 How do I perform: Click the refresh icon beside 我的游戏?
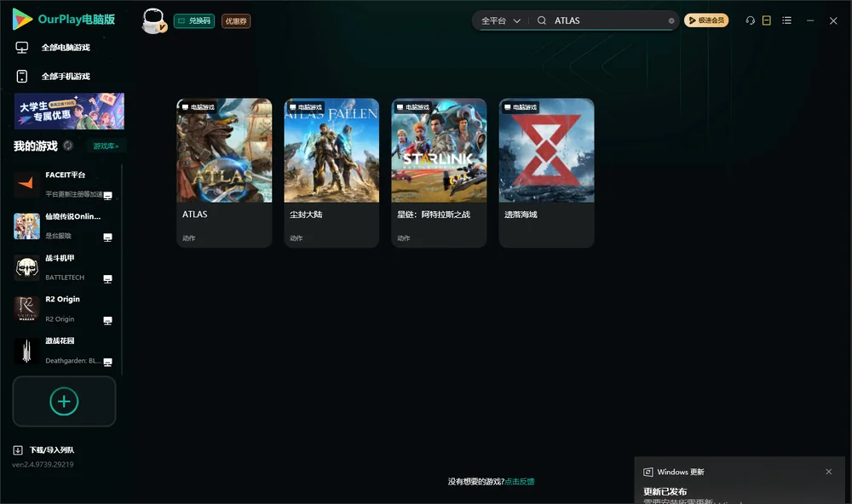click(68, 146)
